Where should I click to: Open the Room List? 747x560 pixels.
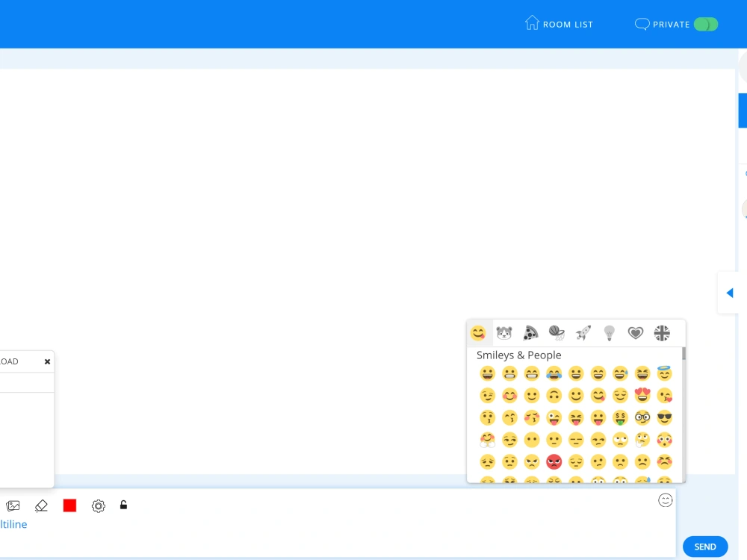tap(559, 24)
